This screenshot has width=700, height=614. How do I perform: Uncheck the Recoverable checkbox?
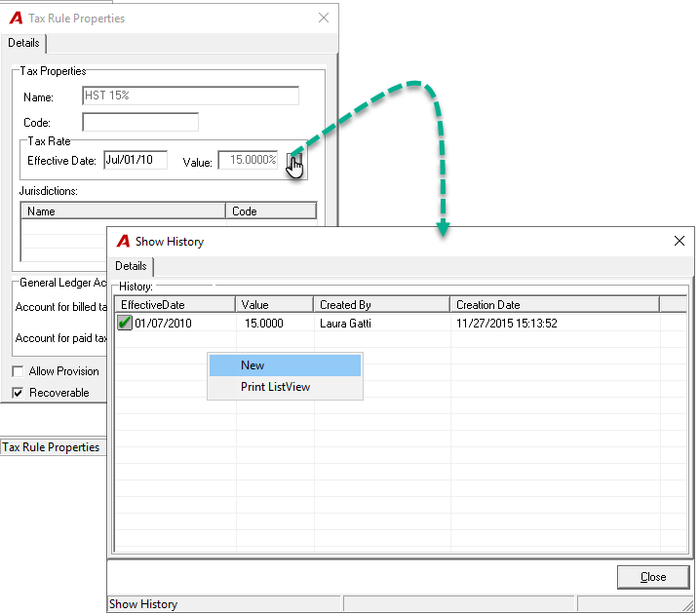tap(18, 393)
